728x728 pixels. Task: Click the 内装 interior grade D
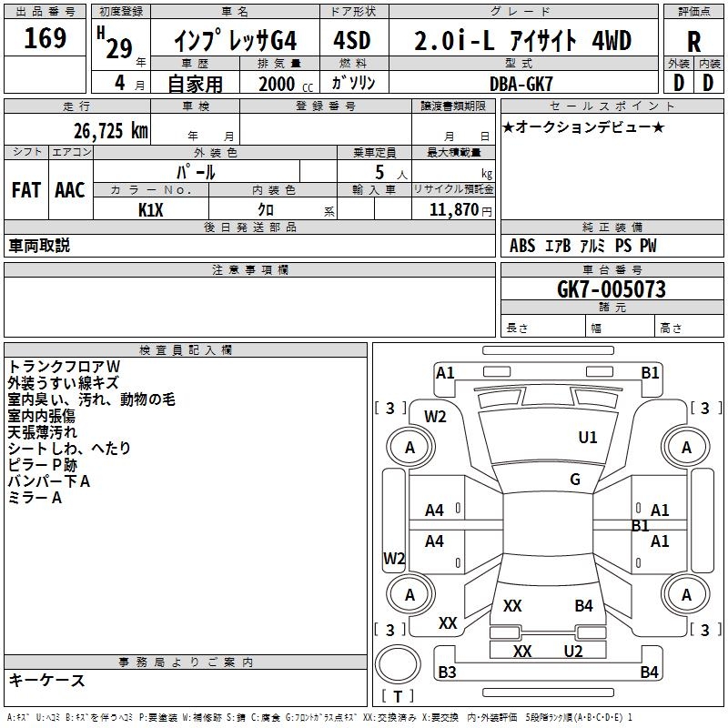(708, 83)
